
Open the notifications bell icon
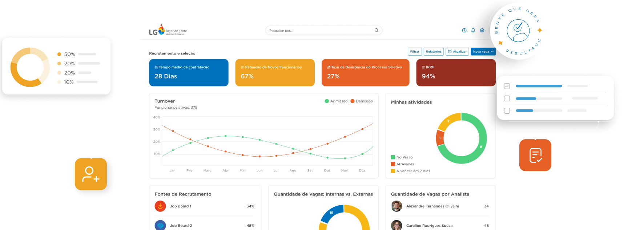473,31
